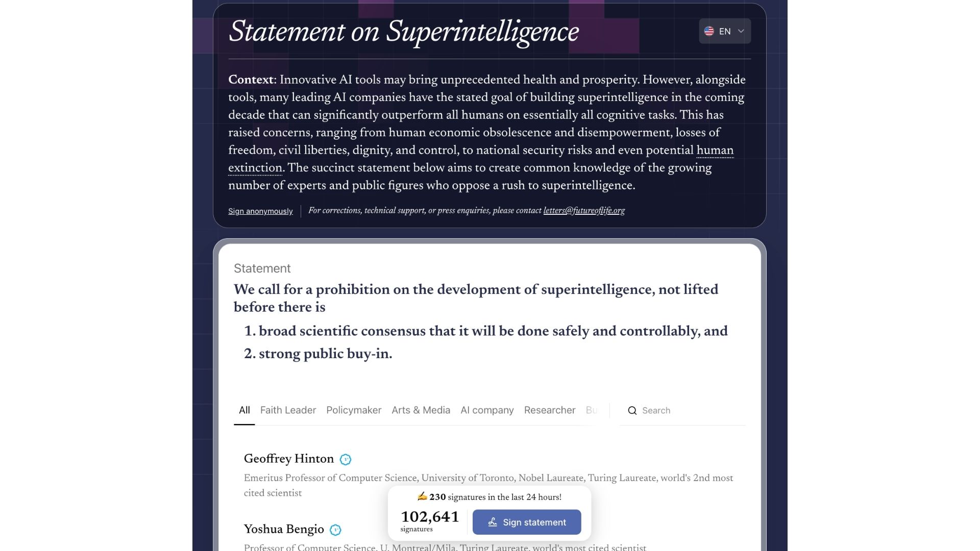Click verified badge next to Yoshua Bengio
The image size is (980, 551).
pos(335,530)
